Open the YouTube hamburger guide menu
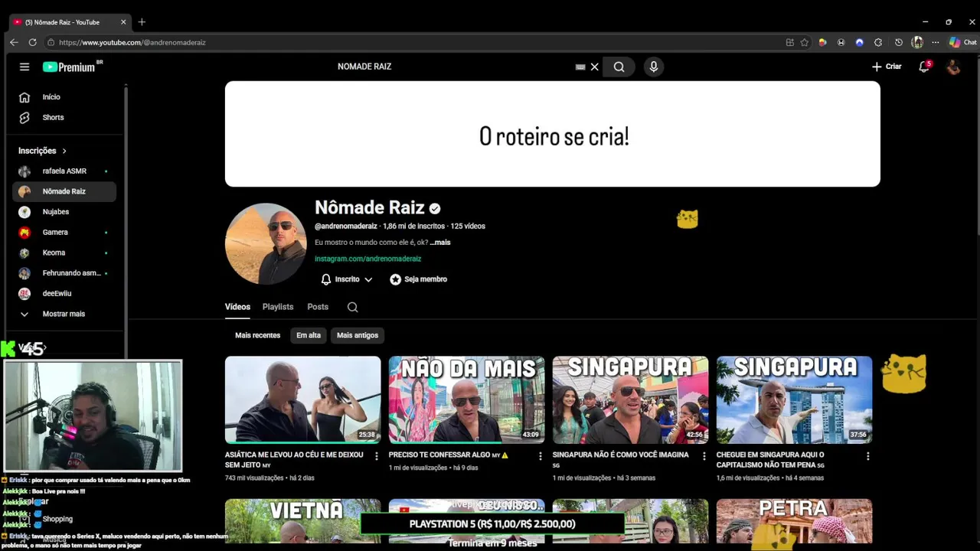 (24, 67)
